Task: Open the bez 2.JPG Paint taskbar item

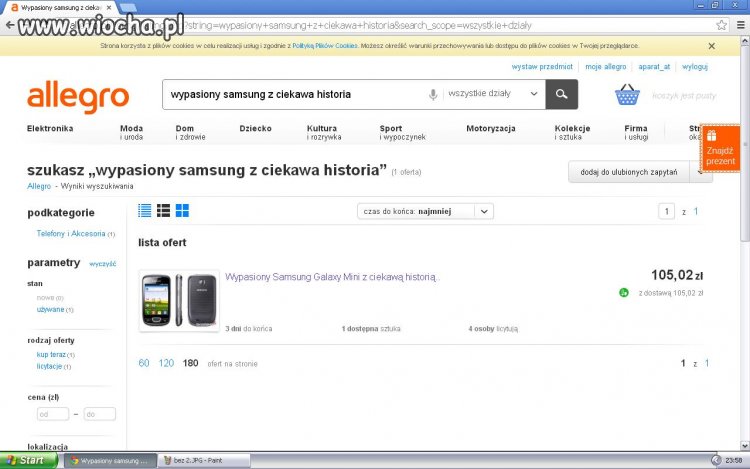Action: 204,460
